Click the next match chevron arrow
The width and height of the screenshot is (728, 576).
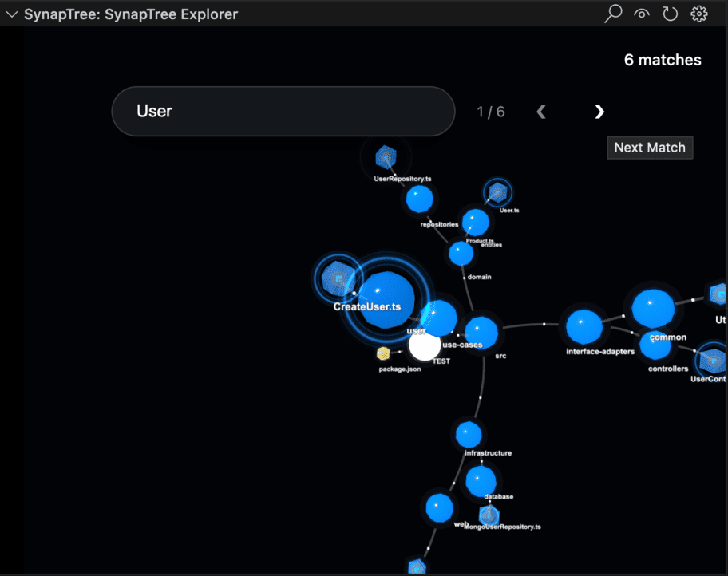(599, 112)
